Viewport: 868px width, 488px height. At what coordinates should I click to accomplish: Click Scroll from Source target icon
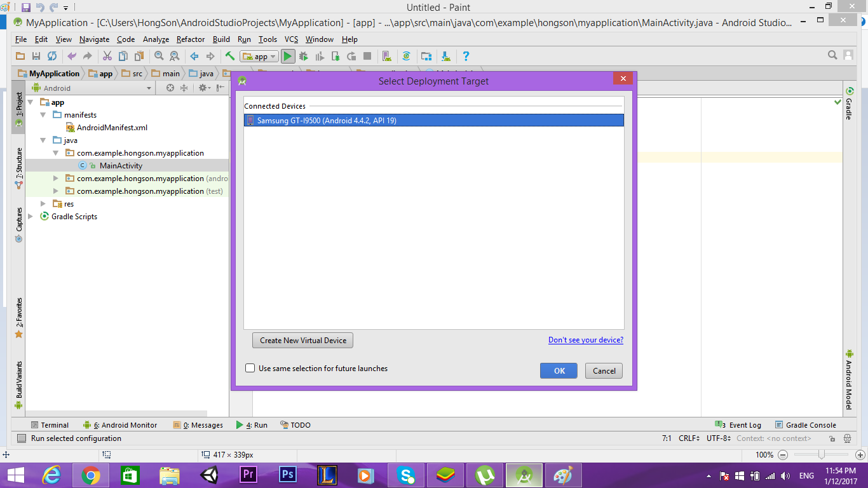[x=170, y=88]
